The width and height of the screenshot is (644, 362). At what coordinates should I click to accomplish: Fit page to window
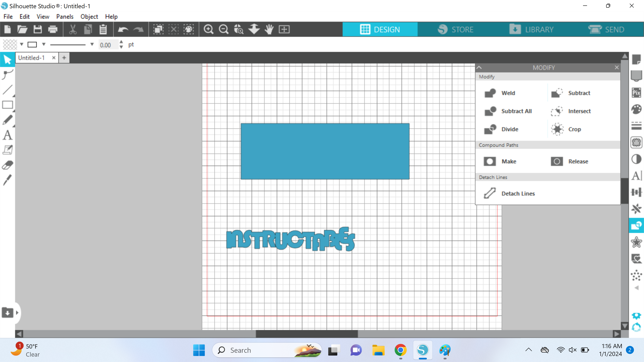click(x=284, y=29)
